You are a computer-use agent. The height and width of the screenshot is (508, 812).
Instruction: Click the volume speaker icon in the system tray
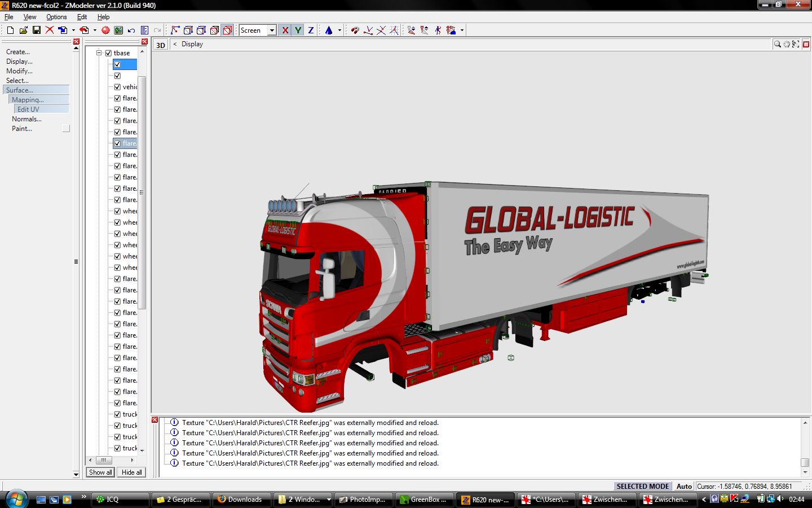point(780,499)
